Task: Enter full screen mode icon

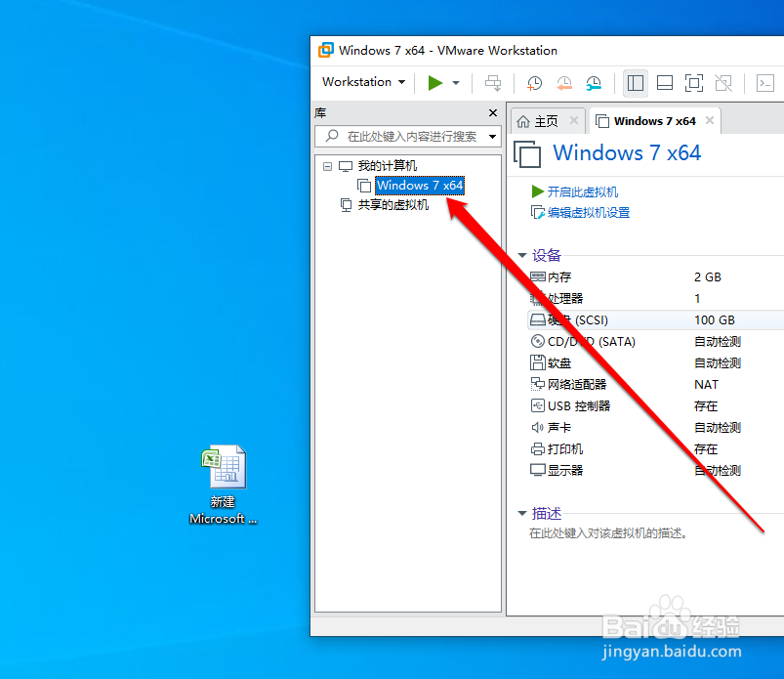Action: (694, 83)
